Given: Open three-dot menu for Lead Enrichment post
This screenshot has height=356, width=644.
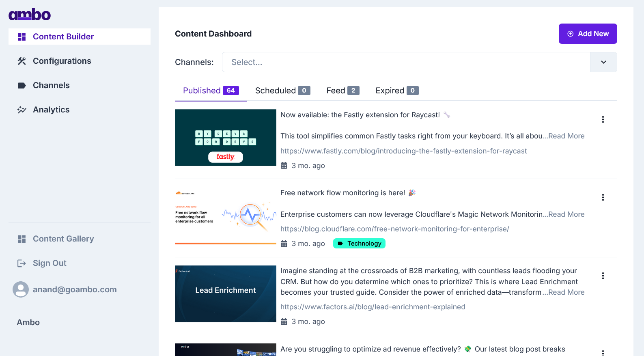Looking at the screenshot, I should pyautogui.click(x=603, y=276).
